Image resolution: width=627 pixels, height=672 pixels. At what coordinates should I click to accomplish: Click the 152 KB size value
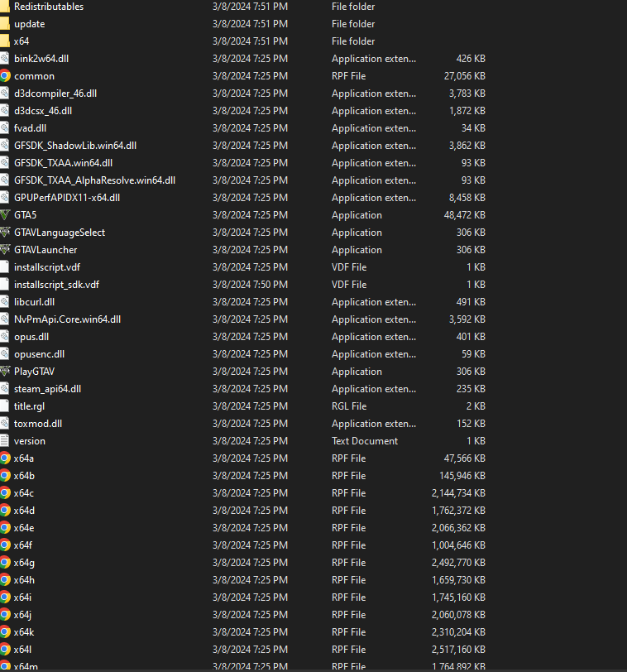tap(471, 424)
